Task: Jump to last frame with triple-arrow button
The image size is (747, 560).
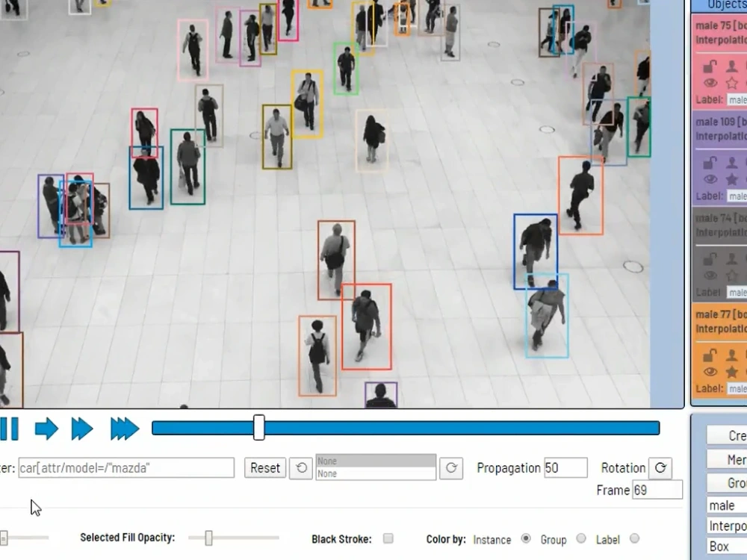Action: tap(124, 429)
